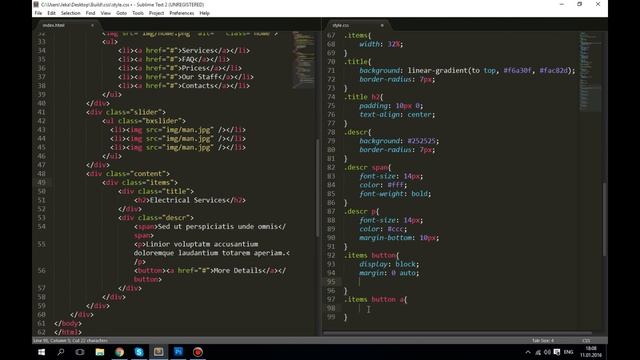
Task: Click the left pane vertical scrollbar
Action: point(318,188)
